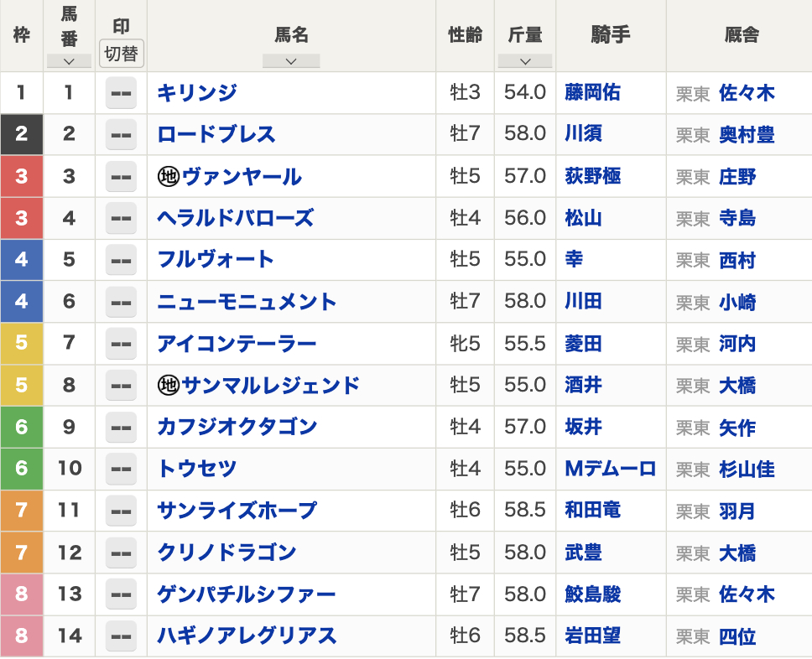Screen dimensions: 812x659
Task: Open mark selector for サンライズホープ row
Action: click(121, 511)
